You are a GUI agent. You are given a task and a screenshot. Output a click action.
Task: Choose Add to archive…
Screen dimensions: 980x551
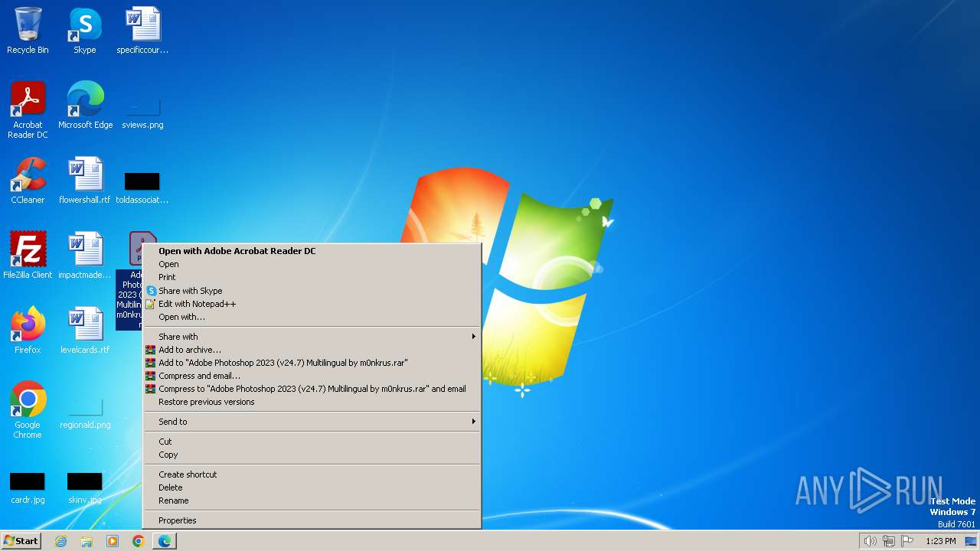(x=312, y=350)
